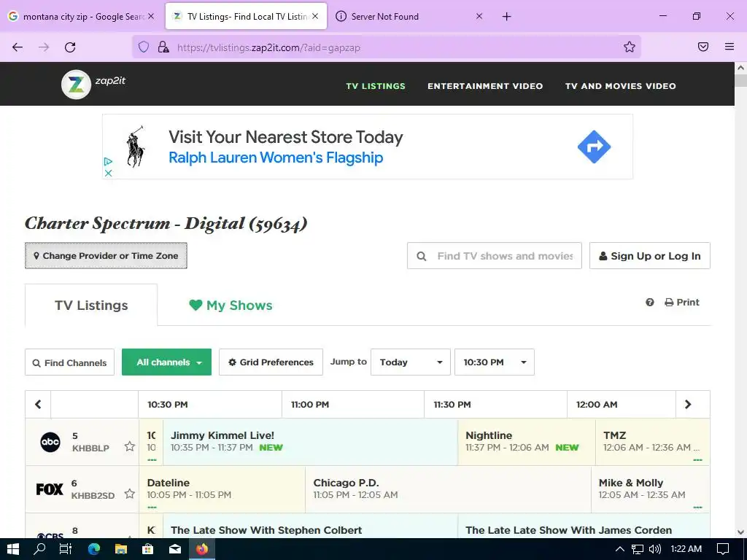Open Dateline listing
Screen dimensions: 747x560
(x=222, y=489)
